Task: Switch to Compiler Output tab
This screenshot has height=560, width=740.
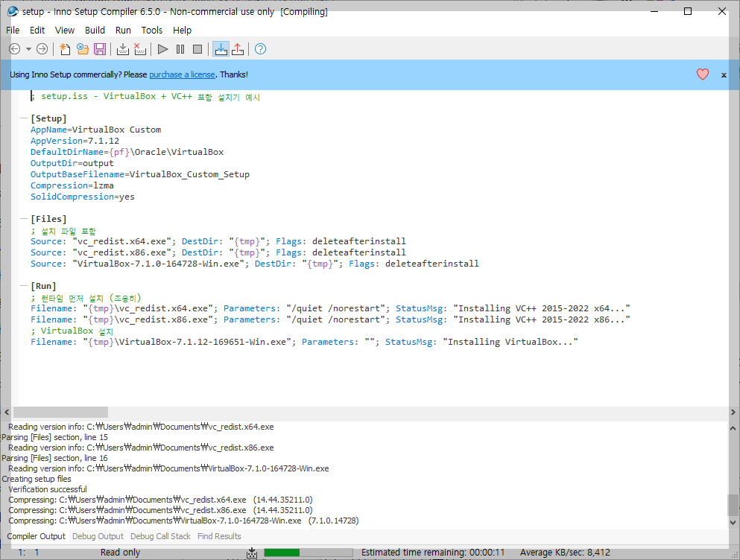Action: pyautogui.click(x=37, y=536)
